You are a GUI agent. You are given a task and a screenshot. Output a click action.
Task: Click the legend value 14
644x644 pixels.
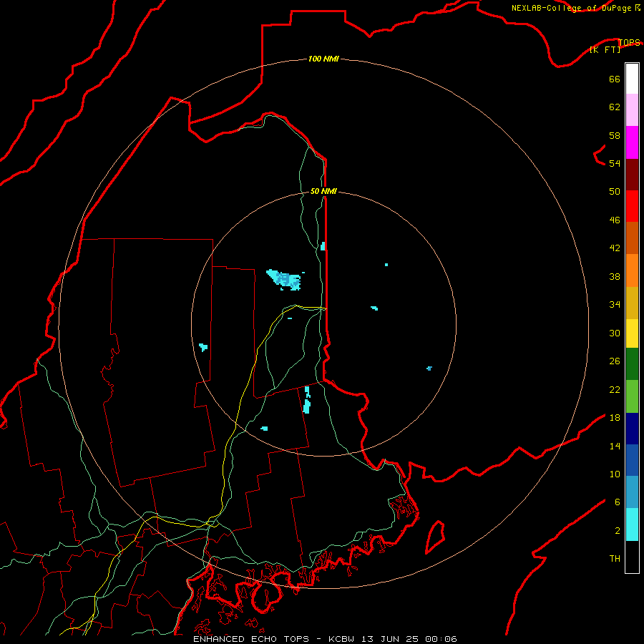point(615,446)
